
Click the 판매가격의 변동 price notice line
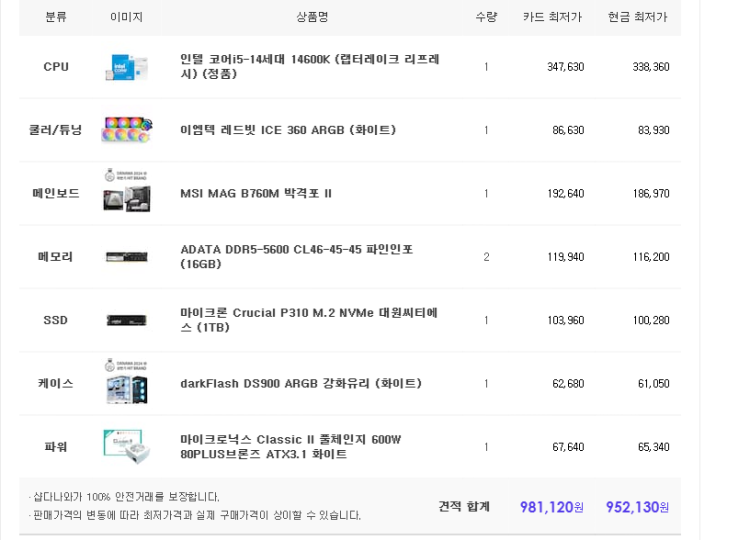click(195, 516)
